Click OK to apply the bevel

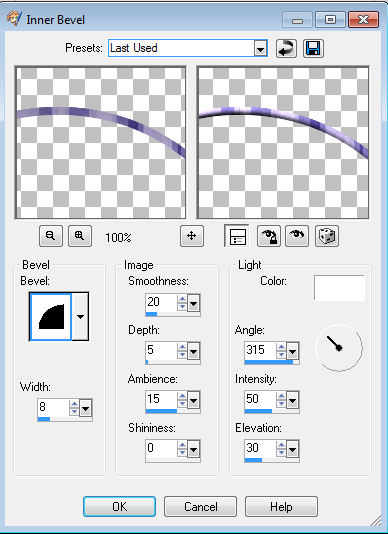[x=120, y=506]
